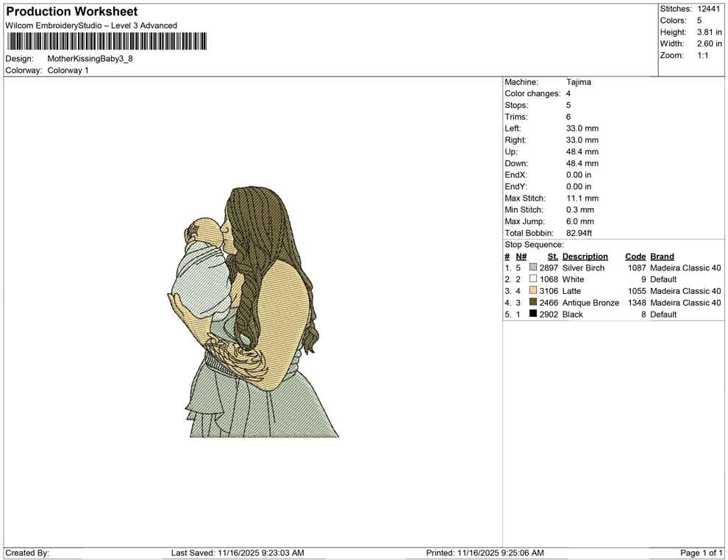Click the barcode under the worksheet title
The width and height of the screenshot is (728, 560).
[x=107, y=42]
